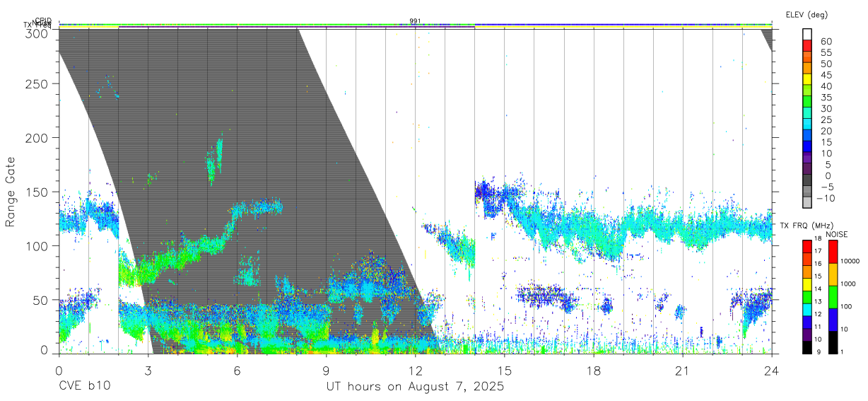Click the 'NOISE' legend title
This screenshot has width=868, height=401.
click(836, 234)
